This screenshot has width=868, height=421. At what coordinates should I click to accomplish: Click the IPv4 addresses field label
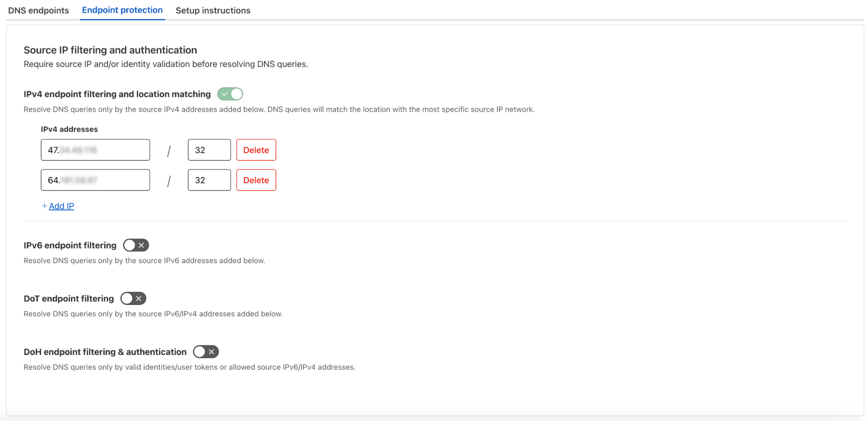[x=69, y=129]
